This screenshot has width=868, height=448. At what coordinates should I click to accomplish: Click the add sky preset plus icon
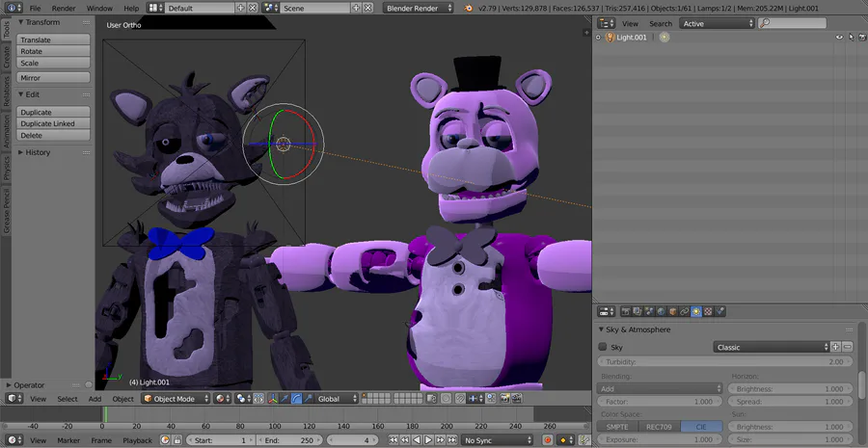point(836,348)
